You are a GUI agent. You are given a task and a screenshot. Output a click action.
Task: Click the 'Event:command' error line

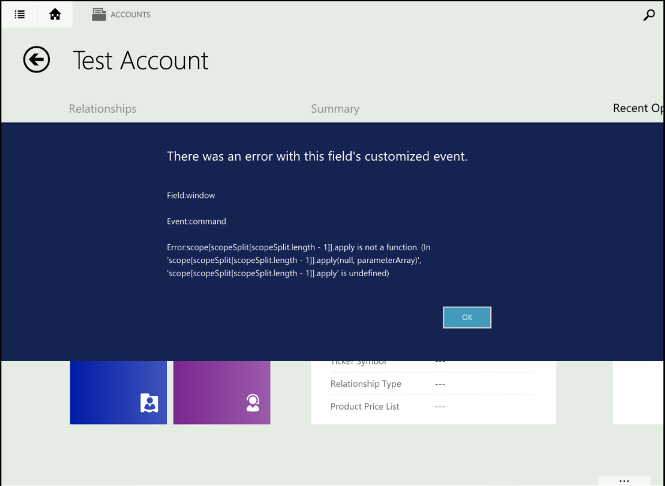tap(196, 221)
